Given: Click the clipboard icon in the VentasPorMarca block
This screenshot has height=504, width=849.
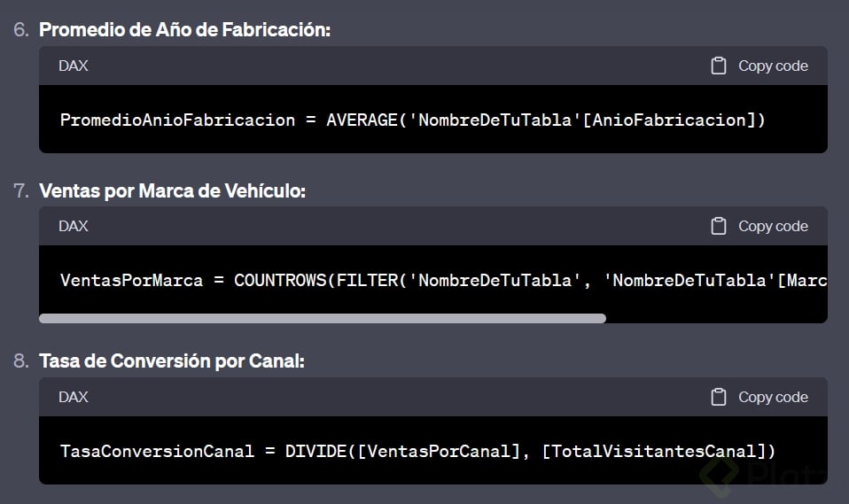Looking at the screenshot, I should tap(719, 226).
